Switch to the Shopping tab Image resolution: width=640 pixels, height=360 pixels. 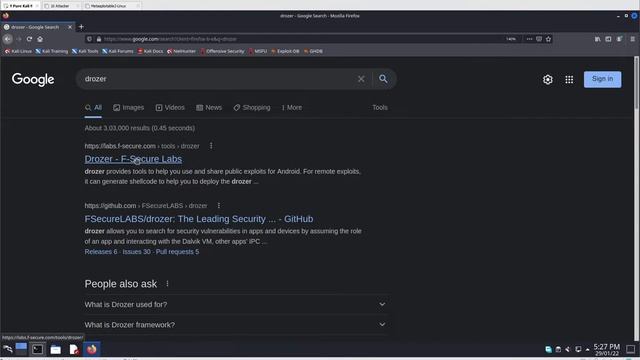pyautogui.click(x=252, y=108)
